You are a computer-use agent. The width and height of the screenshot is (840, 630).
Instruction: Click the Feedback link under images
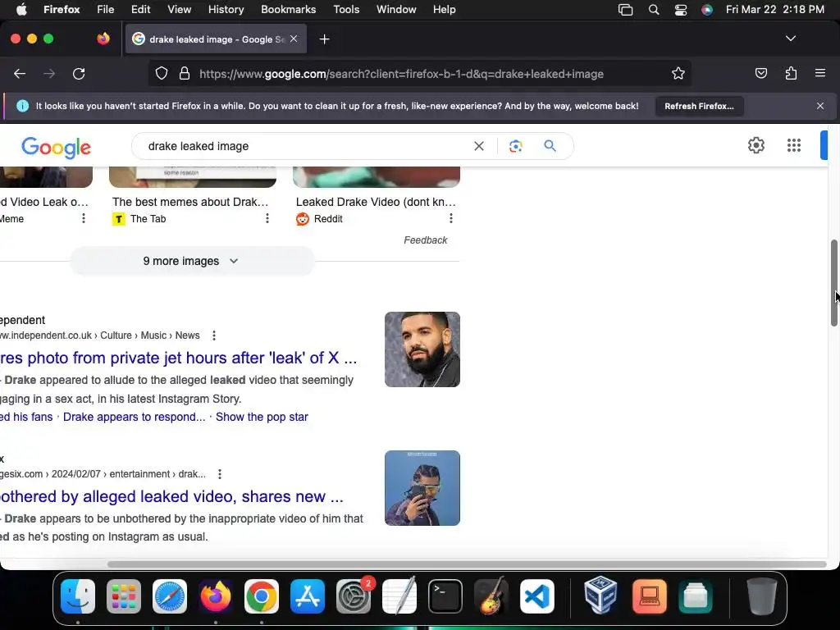[x=426, y=240]
